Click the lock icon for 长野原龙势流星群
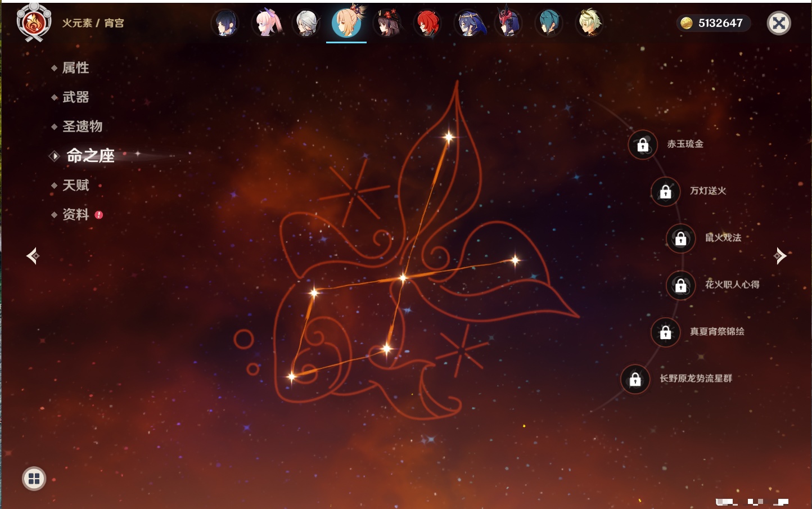The image size is (812, 509). [635, 379]
